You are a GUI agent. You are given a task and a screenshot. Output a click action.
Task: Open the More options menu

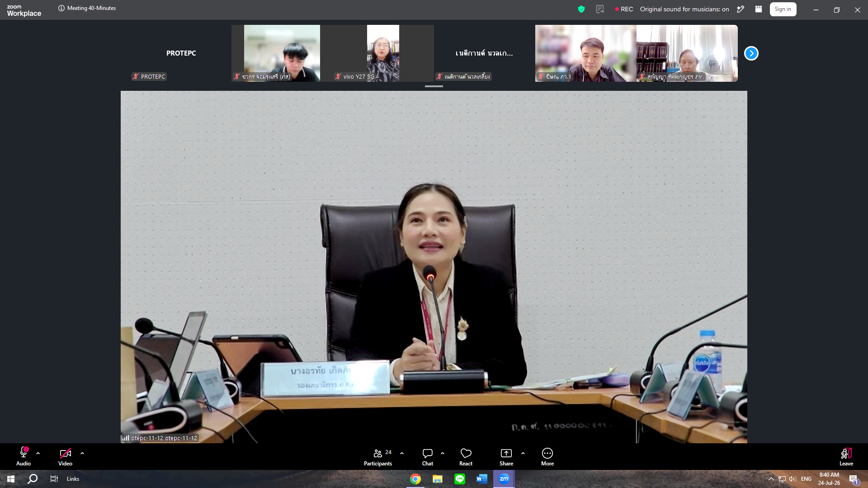click(547, 456)
